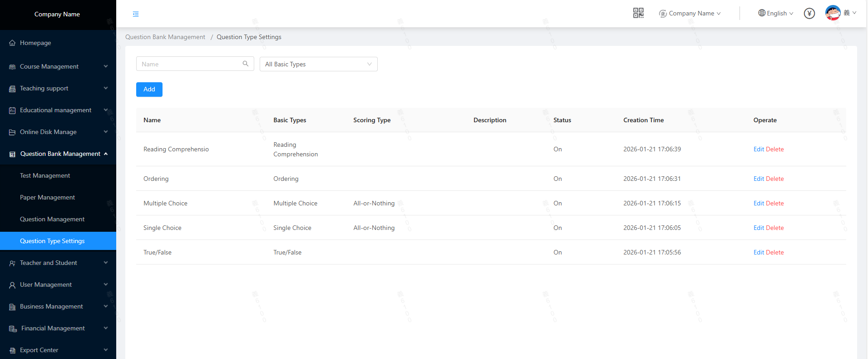
Task: Click the user avatar picture
Action: pyautogui.click(x=833, y=13)
